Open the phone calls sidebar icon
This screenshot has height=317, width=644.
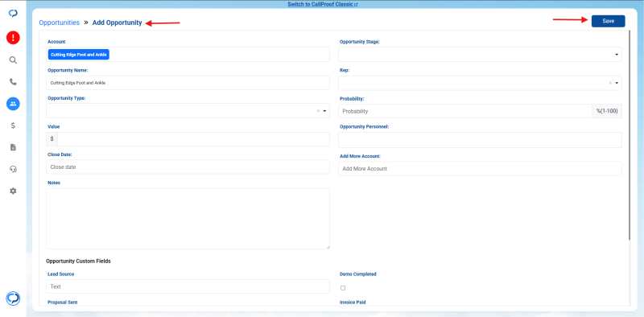click(13, 82)
